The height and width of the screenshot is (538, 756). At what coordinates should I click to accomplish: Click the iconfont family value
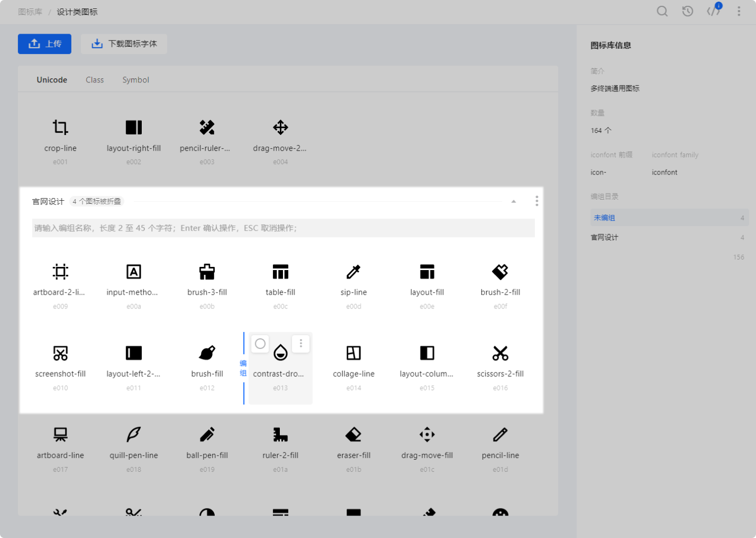tap(665, 172)
